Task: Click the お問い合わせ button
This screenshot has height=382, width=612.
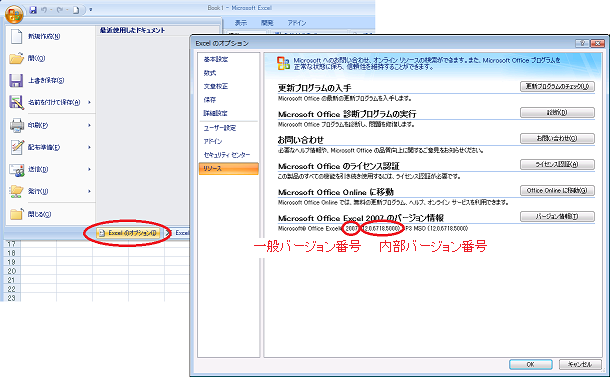Action: tap(557, 139)
